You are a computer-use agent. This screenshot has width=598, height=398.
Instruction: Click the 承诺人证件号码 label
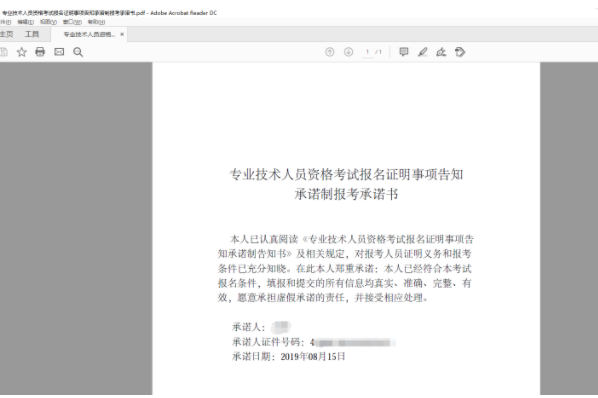tap(268, 342)
